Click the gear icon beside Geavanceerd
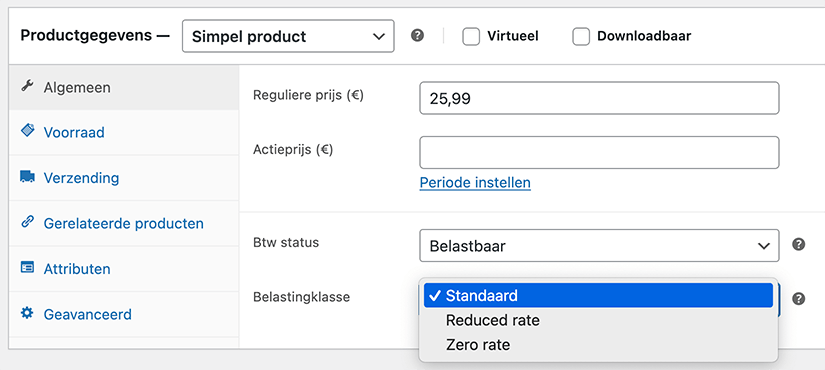Viewport: 825px width, 370px height. click(x=26, y=314)
